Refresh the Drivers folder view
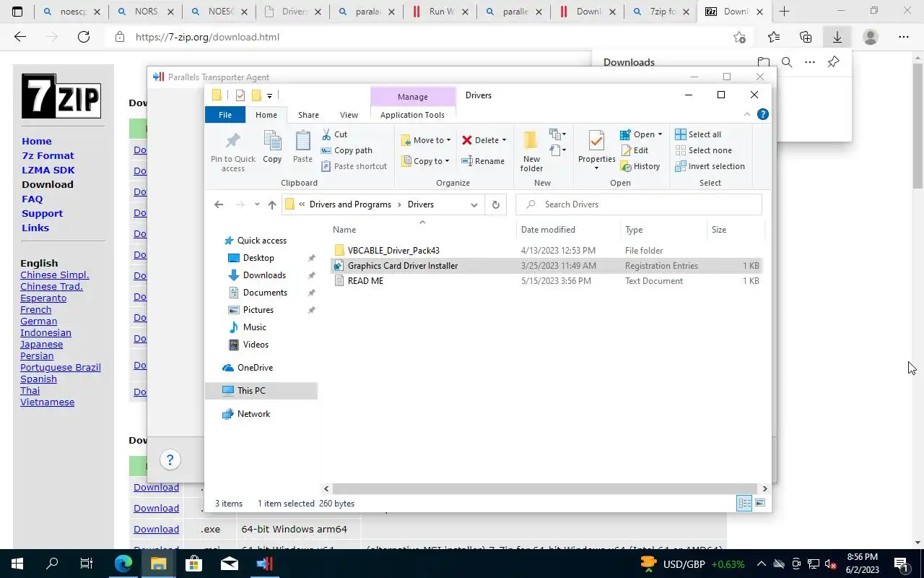Screen dimensions: 924x578 coord(495,204)
